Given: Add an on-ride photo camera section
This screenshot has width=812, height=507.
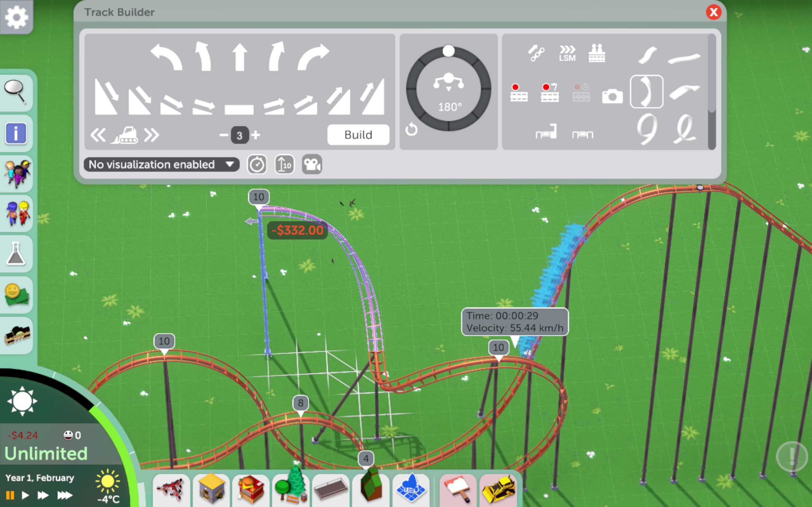Looking at the screenshot, I should tap(612, 96).
